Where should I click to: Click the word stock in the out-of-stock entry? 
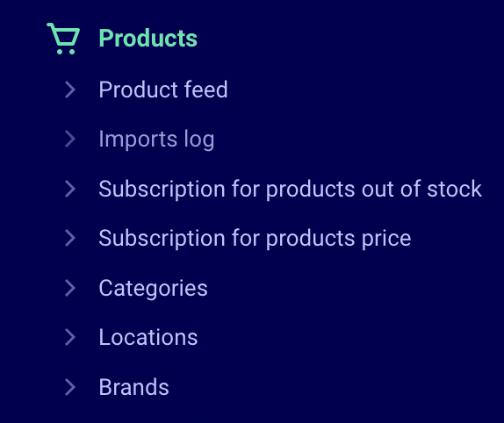pyautogui.click(x=455, y=189)
